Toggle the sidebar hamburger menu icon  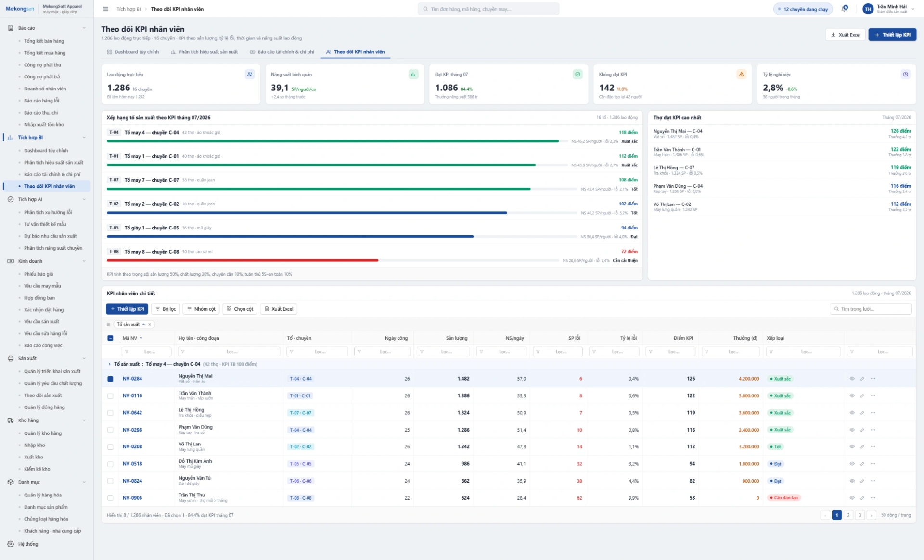click(106, 9)
